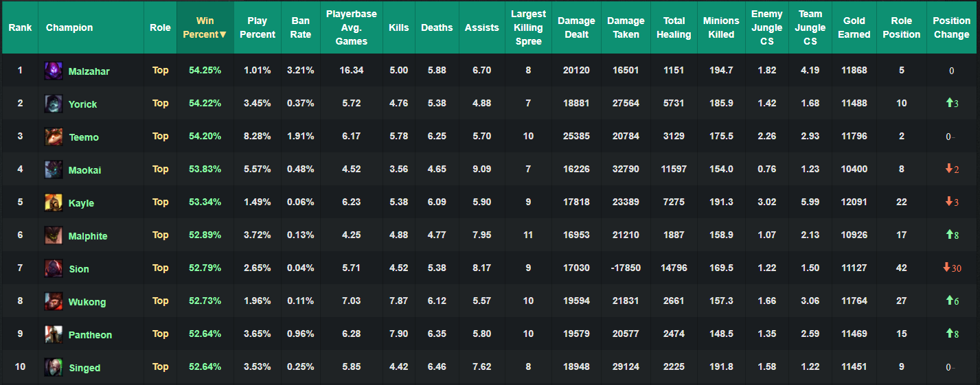Image resolution: width=980 pixels, height=385 pixels.
Task: Select Sion's champion portrait icon
Action: point(54,268)
